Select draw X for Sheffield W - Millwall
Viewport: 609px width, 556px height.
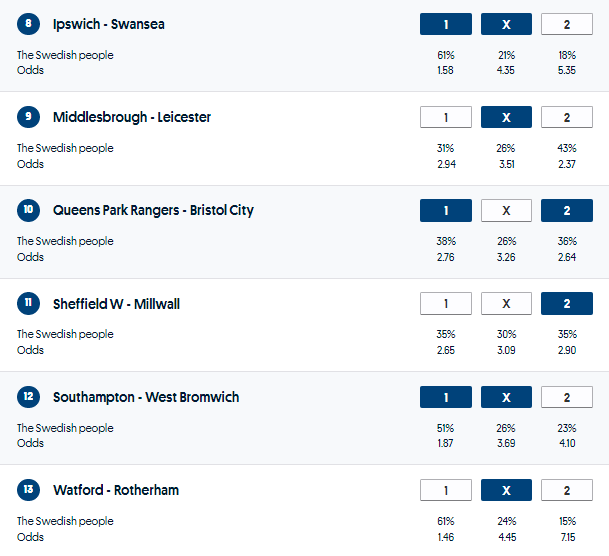pyautogui.click(x=506, y=304)
